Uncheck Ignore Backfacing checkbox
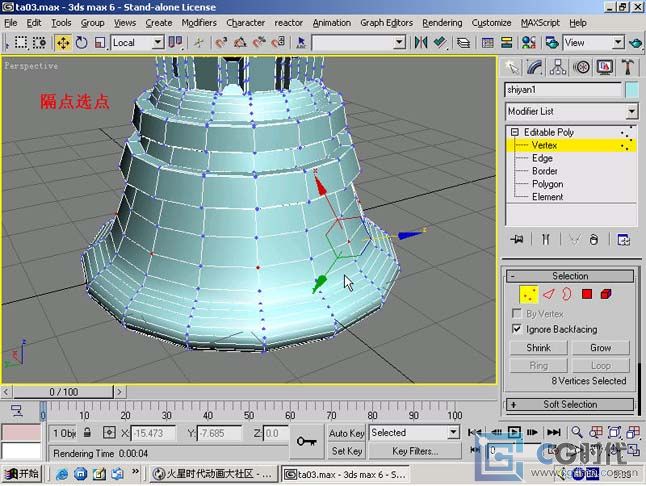 [517, 329]
